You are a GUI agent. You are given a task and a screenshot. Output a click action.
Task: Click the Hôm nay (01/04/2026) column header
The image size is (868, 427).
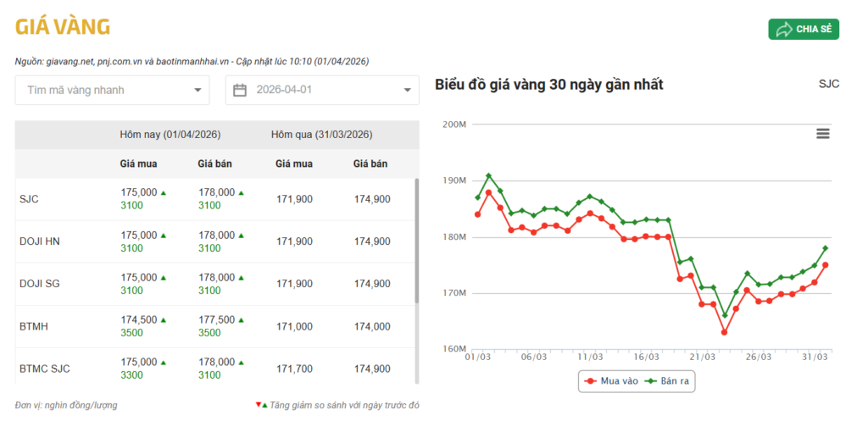[170, 135]
